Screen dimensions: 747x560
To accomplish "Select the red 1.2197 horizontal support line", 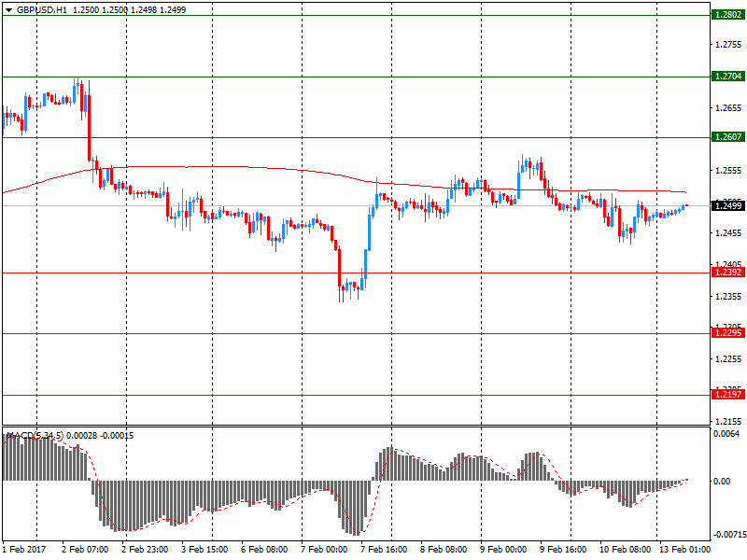I will [x=356, y=395].
